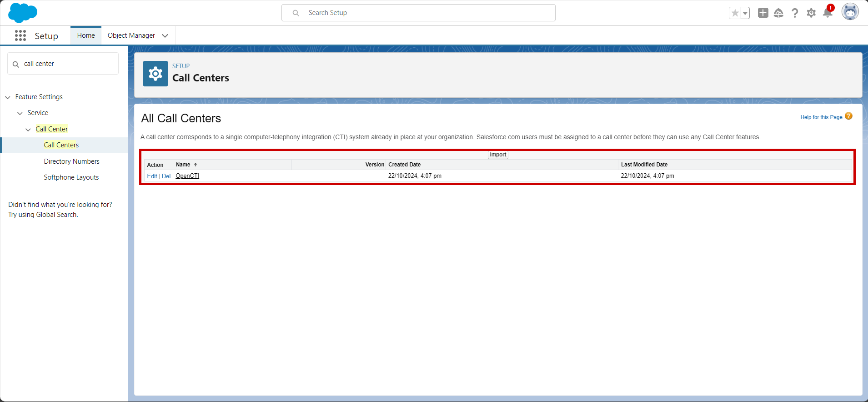This screenshot has height=402, width=868.
Task: Open Softphone Layouts in the sidebar
Action: [x=71, y=177]
